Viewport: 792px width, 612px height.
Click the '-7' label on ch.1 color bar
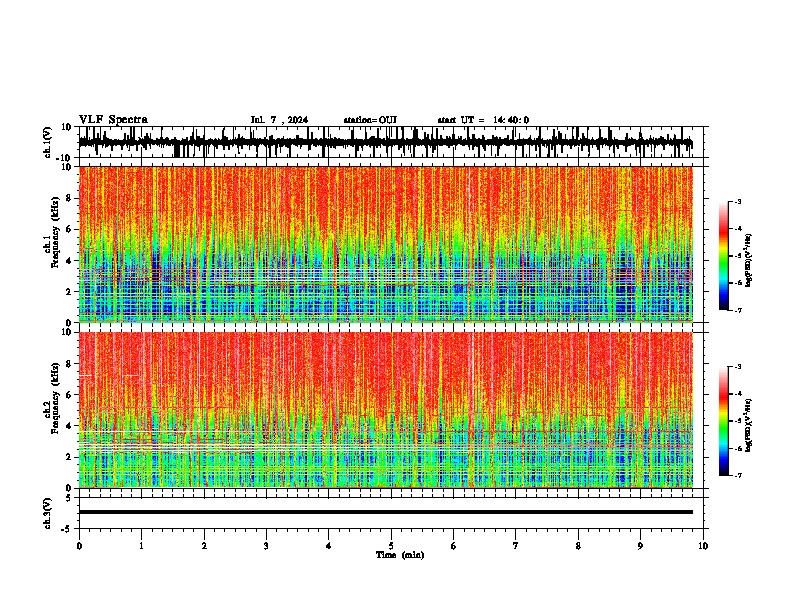(737, 310)
